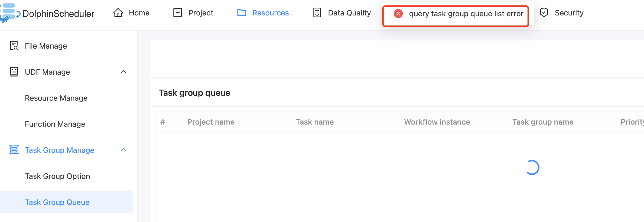644x222 pixels.
Task: Collapse the UDF Manage submenu chevron
Action: point(123,72)
